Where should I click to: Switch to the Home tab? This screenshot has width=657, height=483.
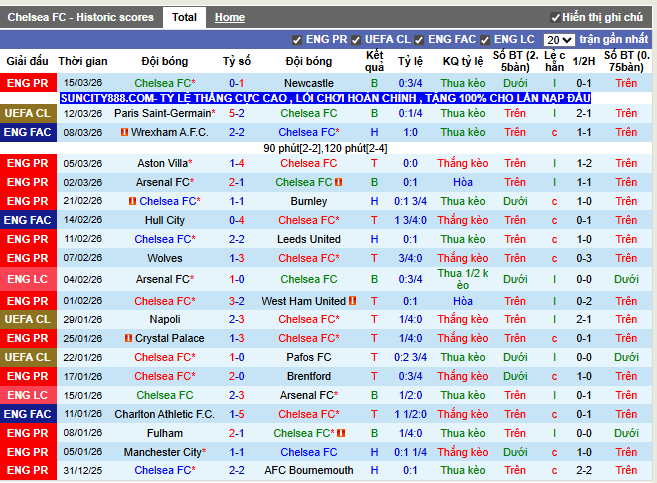pos(229,17)
